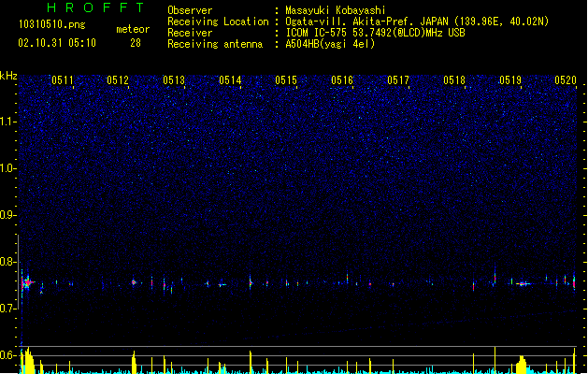Click the 1.1 kHz axis label

coord(8,122)
